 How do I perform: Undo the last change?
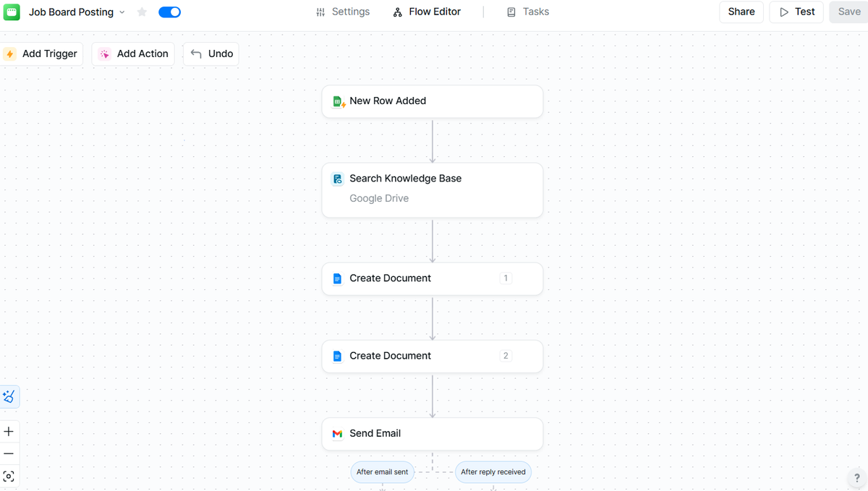[x=211, y=54]
